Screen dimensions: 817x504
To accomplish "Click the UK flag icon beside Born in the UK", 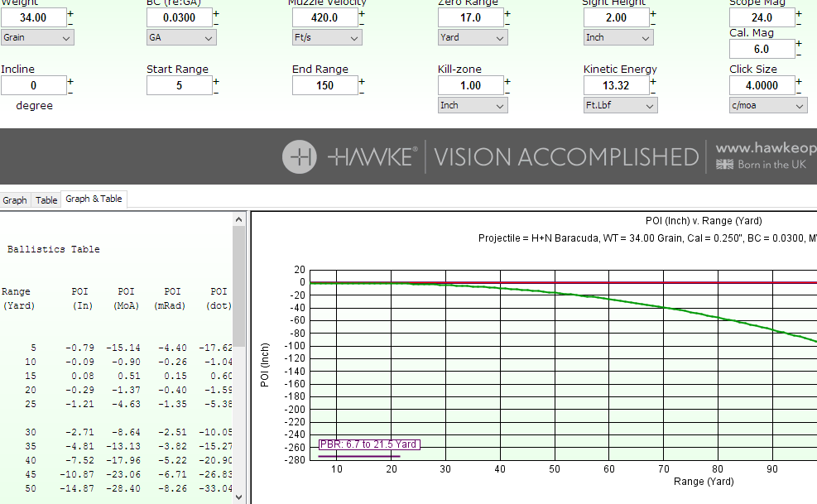I will 724,165.
